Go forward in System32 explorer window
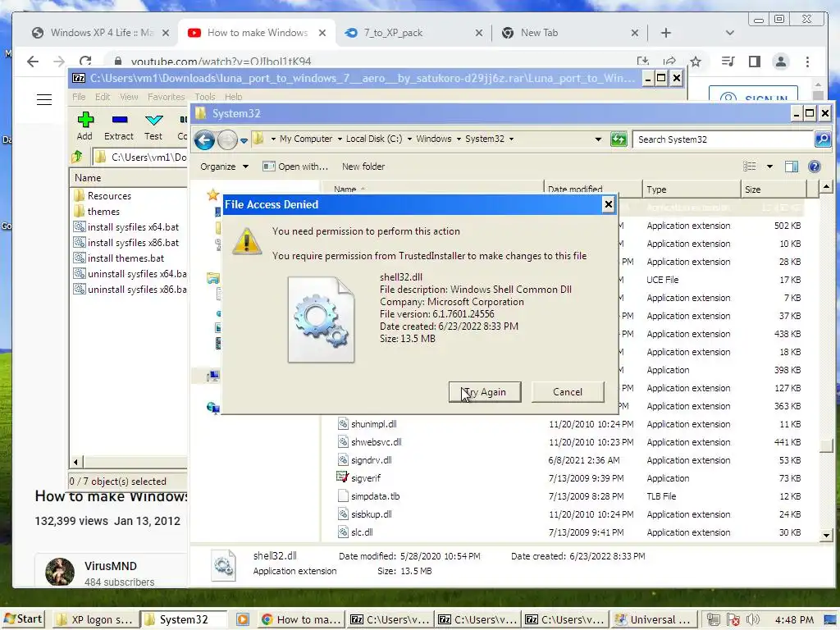This screenshot has width=840, height=630. point(227,139)
